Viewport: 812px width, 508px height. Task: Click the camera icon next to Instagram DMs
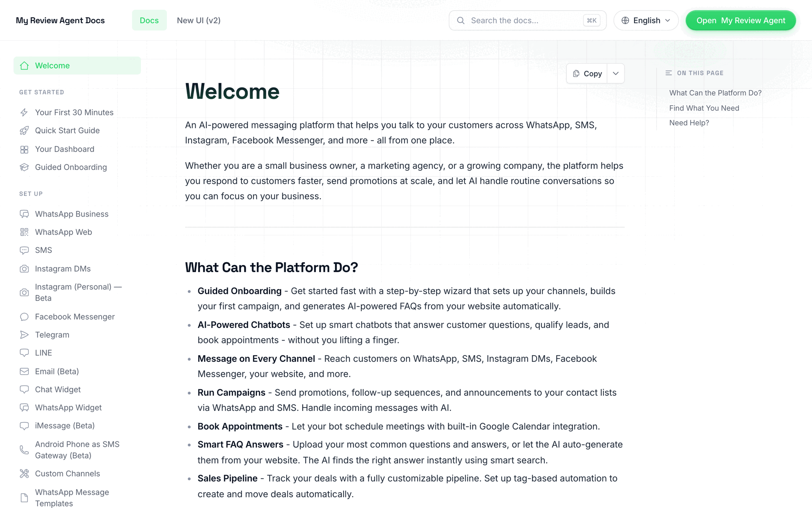coord(24,269)
